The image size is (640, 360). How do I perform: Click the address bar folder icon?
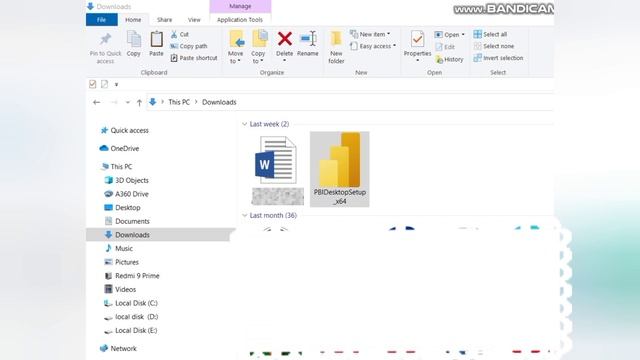coord(153,102)
